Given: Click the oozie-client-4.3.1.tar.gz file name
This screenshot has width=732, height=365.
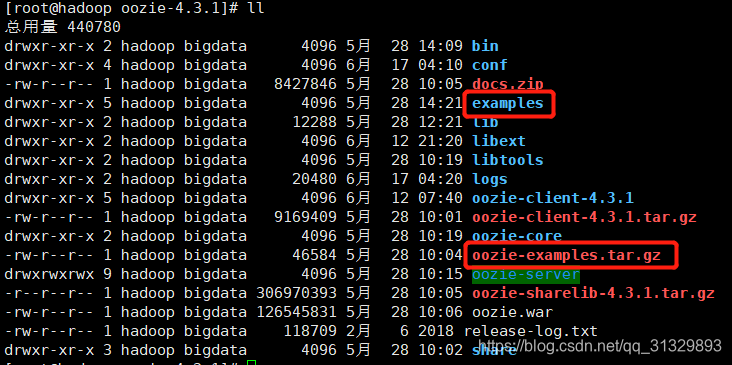Looking at the screenshot, I should [584, 217].
